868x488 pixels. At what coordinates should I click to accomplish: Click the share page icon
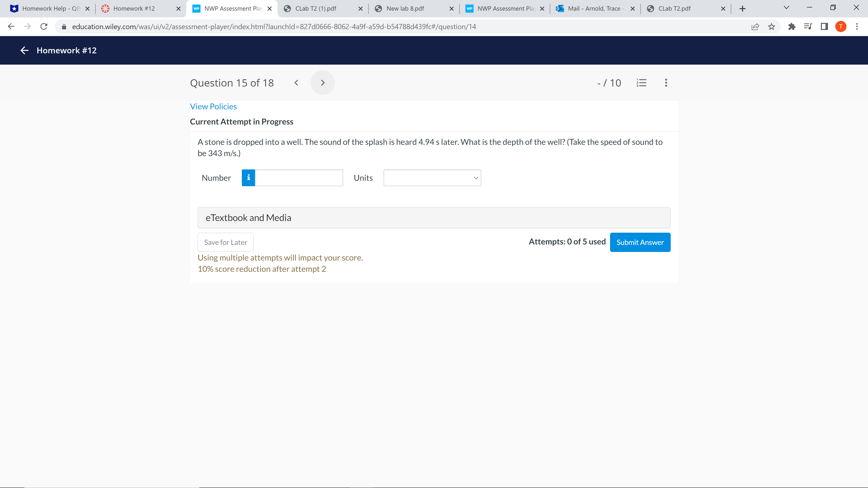755,27
